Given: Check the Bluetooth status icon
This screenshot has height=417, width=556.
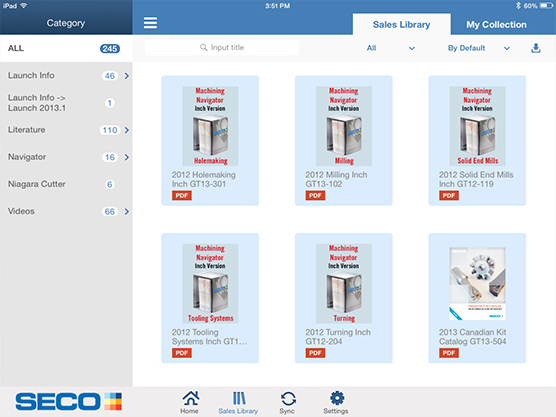Looking at the screenshot, I should coord(518,5).
